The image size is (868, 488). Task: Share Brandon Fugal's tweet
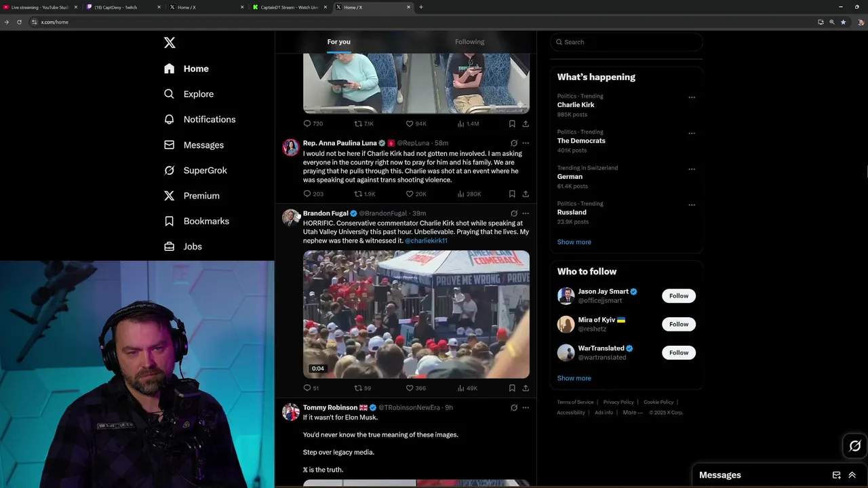coord(526,388)
